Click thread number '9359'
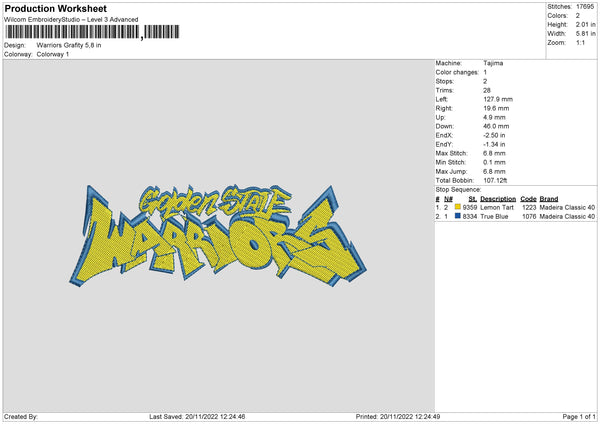The height and width of the screenshot is (424, 600). [470, 207]
